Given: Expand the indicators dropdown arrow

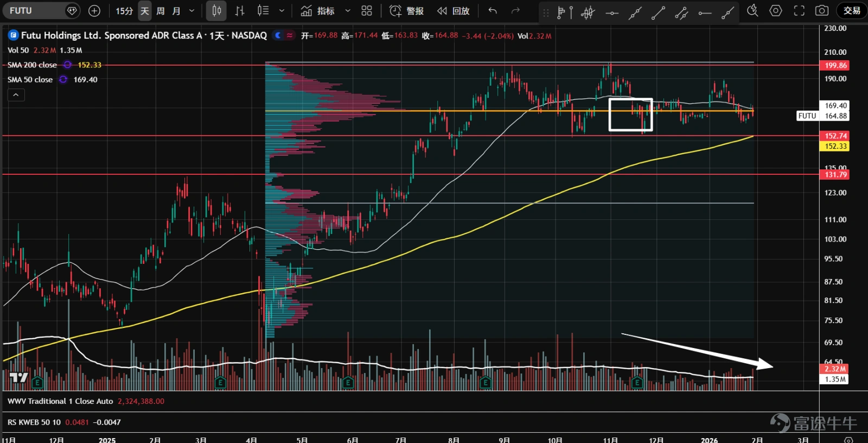Looking at the screenshot, I should 348,11.
